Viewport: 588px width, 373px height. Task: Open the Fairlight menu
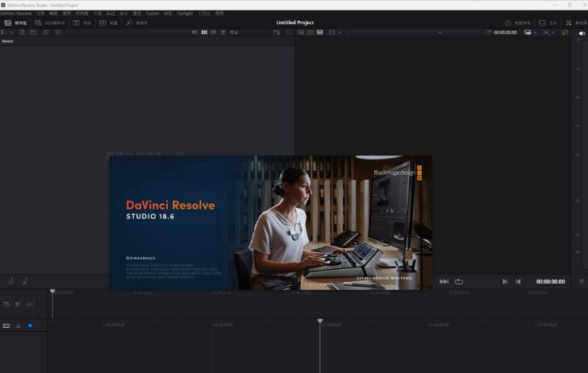pos(185,13)
